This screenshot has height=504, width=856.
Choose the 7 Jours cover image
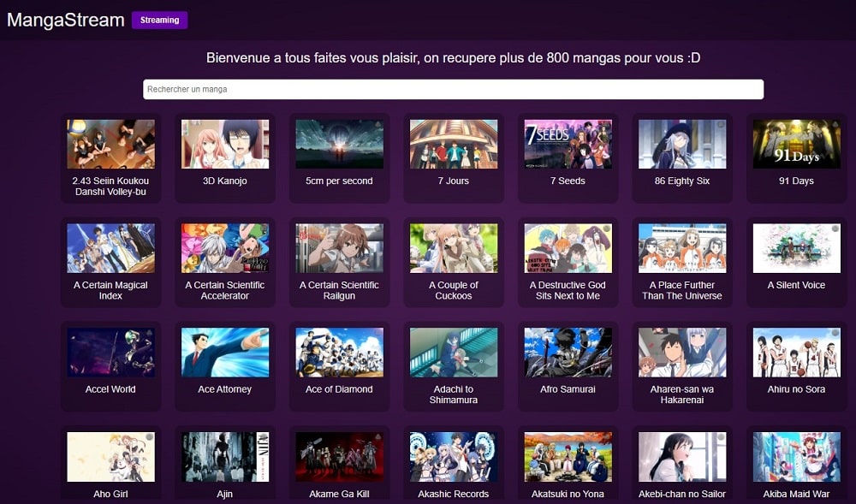[454, 144]
